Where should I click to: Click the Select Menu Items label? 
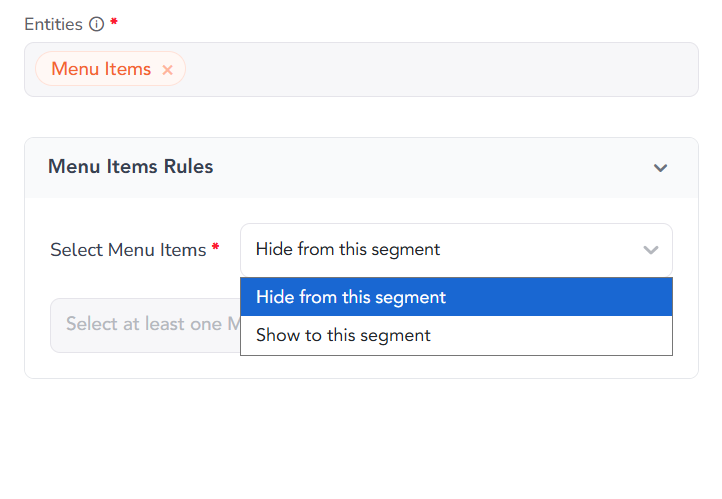coord(128,250)
